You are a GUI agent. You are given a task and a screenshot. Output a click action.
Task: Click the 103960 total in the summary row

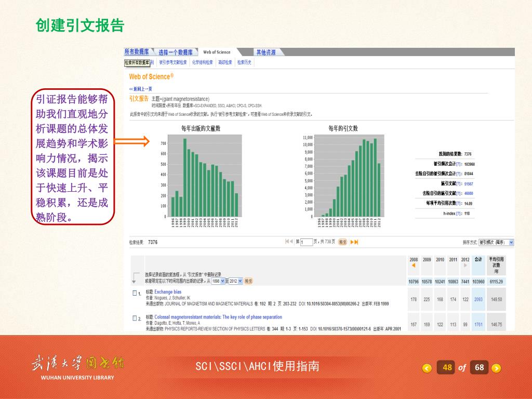478,282
